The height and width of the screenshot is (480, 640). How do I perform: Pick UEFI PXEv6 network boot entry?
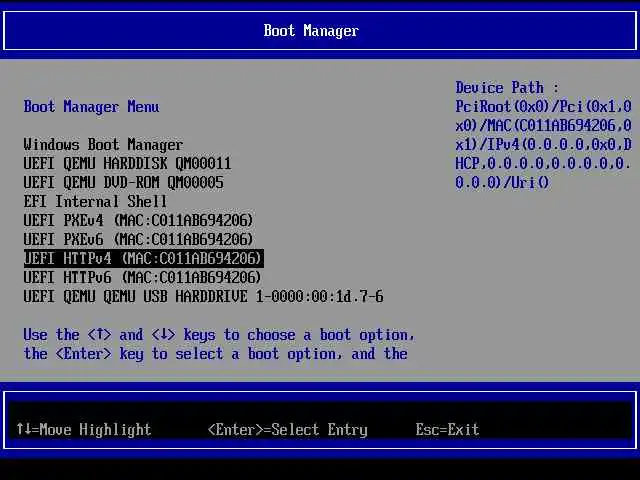[x=138, y=239]
